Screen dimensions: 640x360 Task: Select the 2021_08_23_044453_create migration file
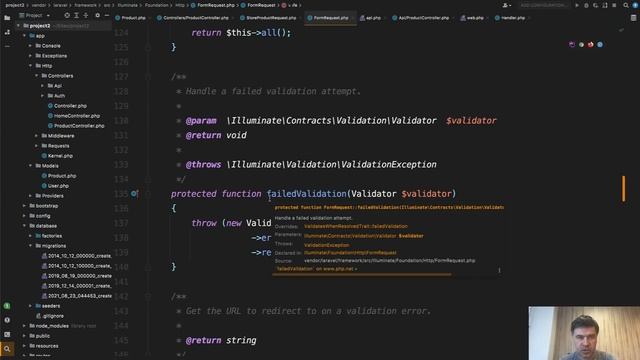coord(77,296)
